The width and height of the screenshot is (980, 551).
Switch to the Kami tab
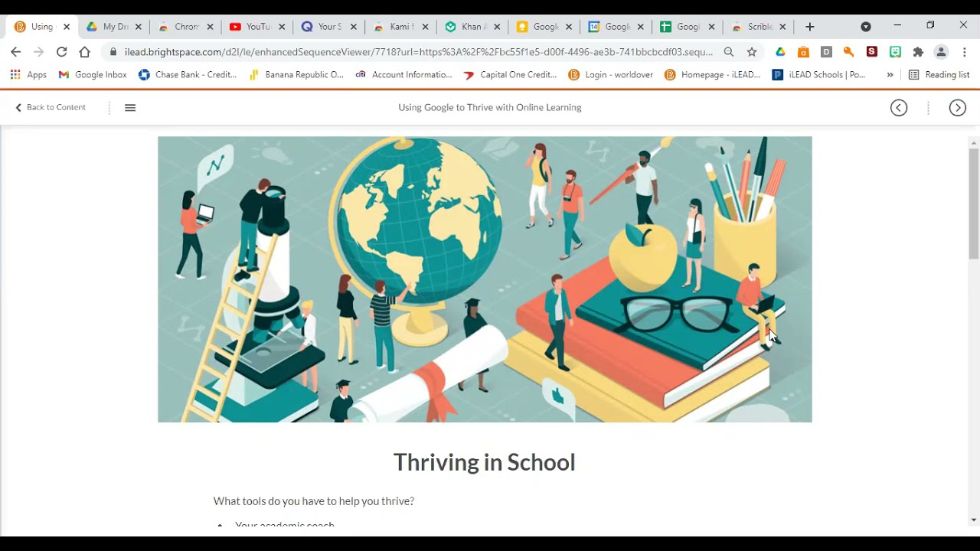click(x=400, y=27)
